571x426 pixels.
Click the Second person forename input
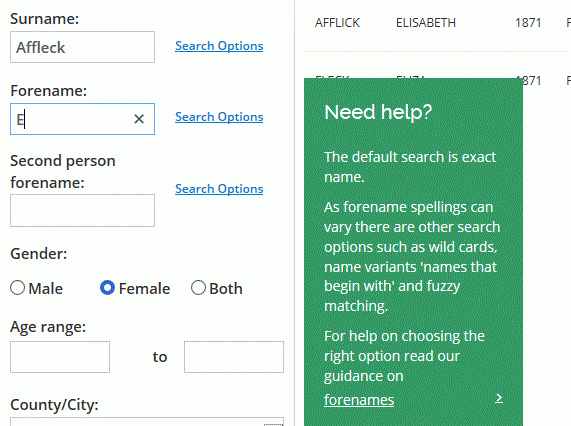[82, 210]
